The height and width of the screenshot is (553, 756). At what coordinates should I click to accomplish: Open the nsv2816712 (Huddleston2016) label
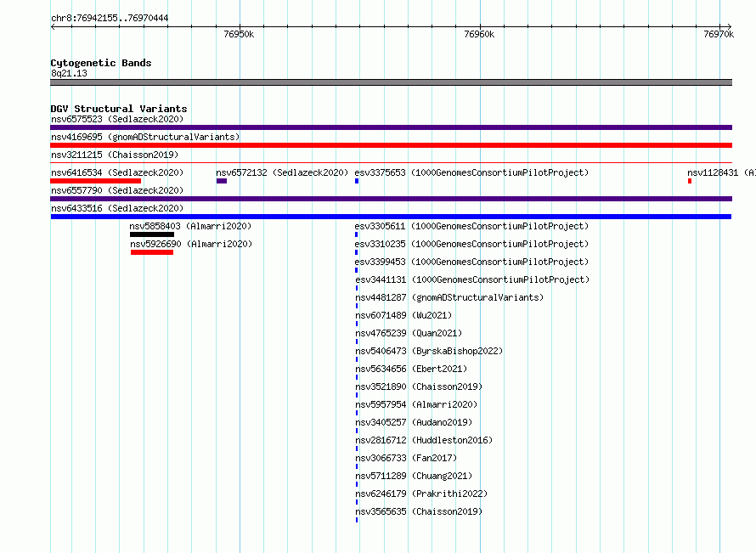(x=424, y=440)
